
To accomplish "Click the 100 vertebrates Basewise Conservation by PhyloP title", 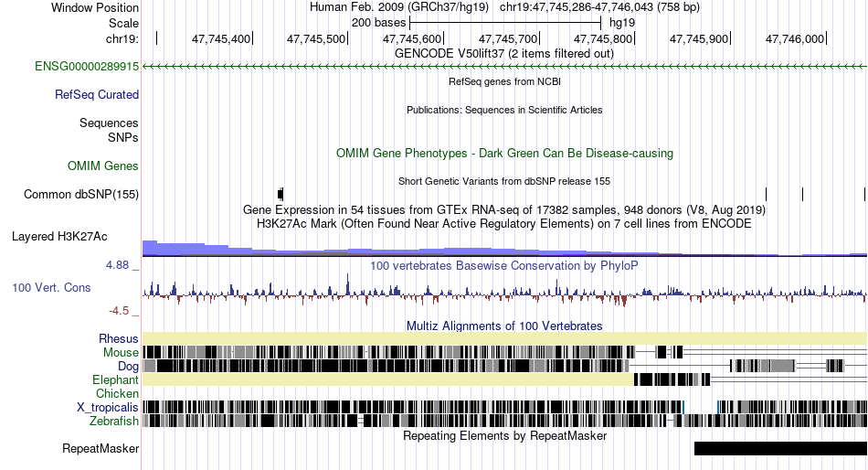I will coord(504,265).
